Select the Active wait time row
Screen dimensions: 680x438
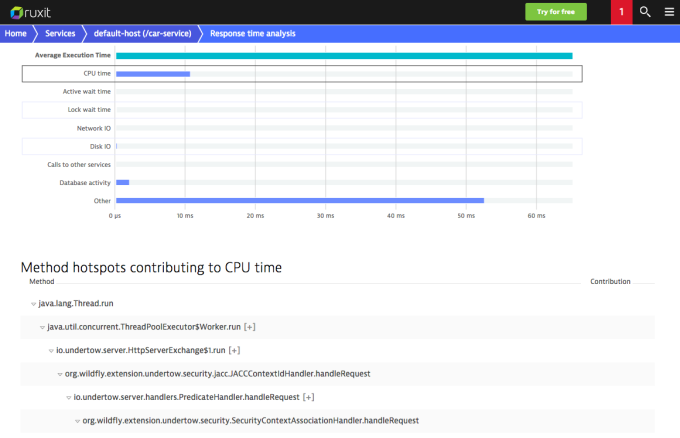click(302, 92)
